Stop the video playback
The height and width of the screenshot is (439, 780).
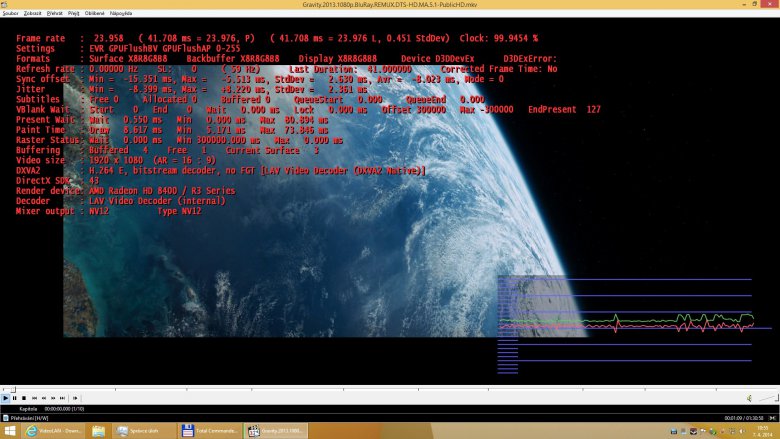coord(23,398)
